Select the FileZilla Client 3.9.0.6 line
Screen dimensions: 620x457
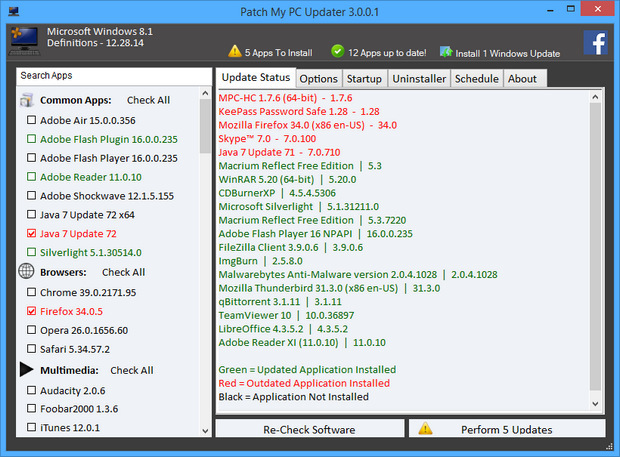[291, 247]
